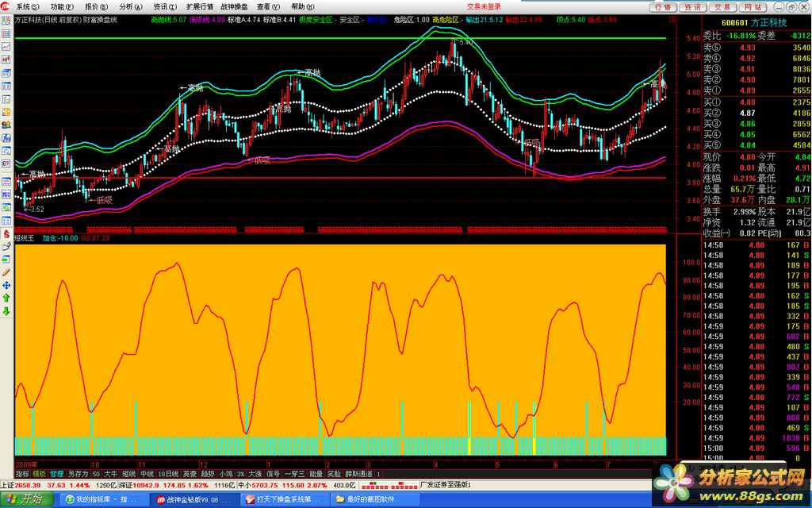The height and width of the screenshot is (508, 812).
Task: Select the 薛斯通道 indicator tab
Action: [x=359, y=474]
